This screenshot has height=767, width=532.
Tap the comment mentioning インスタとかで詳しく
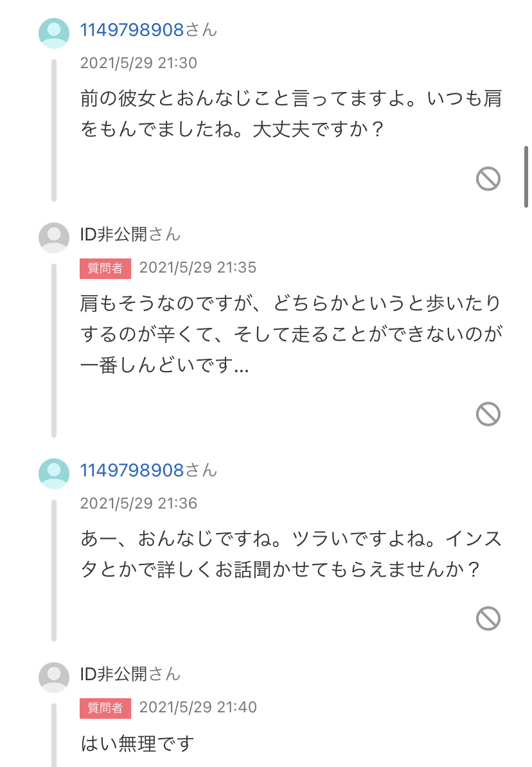coord(290,554)
